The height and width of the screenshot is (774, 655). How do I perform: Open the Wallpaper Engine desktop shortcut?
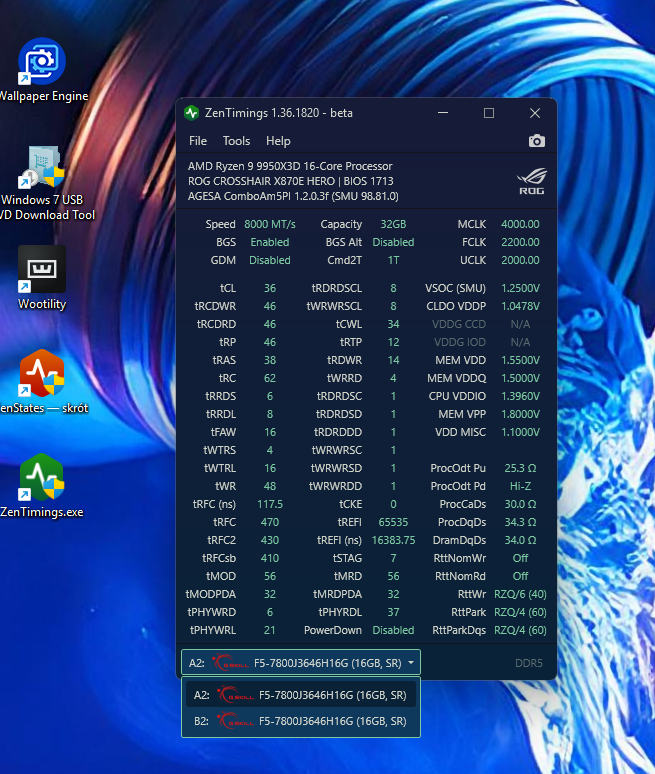click(42, 64)
